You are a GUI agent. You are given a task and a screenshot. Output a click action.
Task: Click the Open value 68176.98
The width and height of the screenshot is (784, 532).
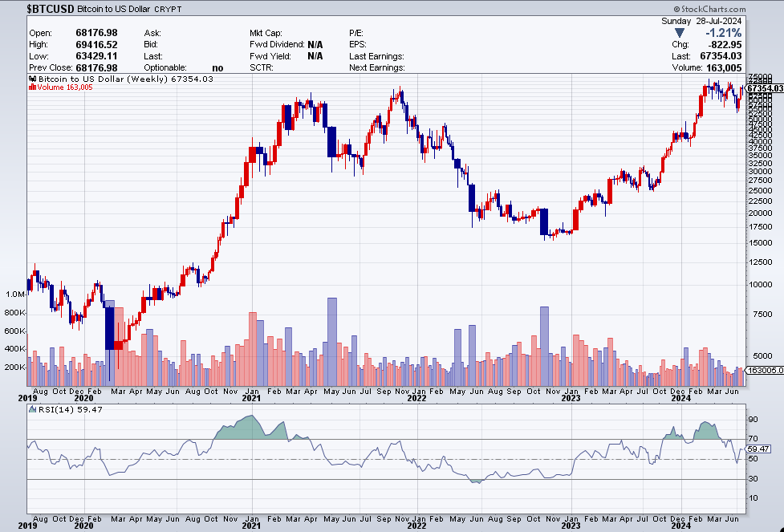pos(96,33)
